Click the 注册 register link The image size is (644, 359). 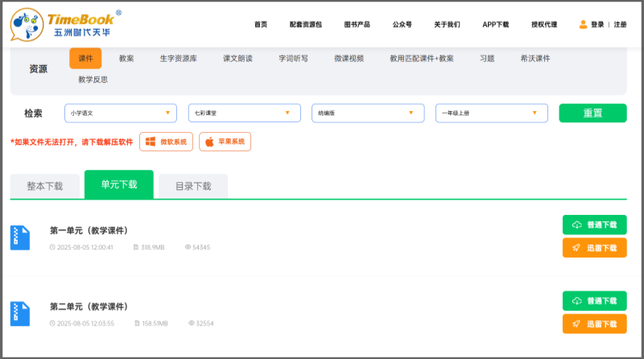coord(620,25)
